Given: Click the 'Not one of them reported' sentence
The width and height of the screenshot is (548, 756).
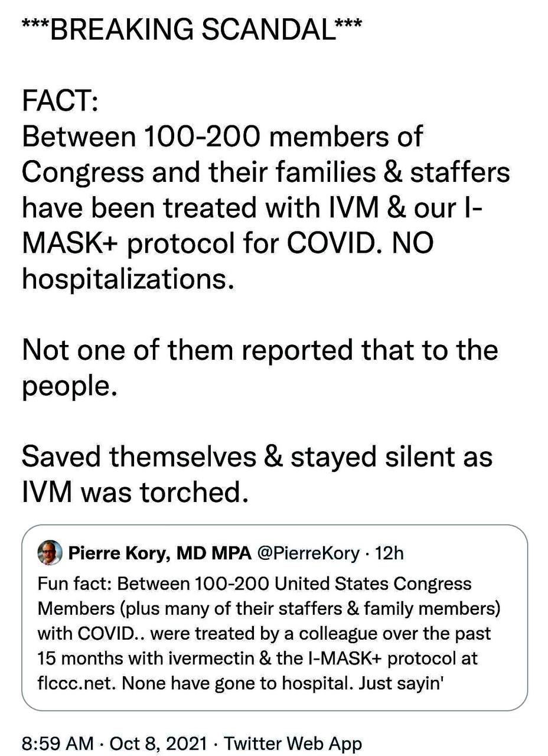Looking at the screenshot, I should tap(260, 366).
